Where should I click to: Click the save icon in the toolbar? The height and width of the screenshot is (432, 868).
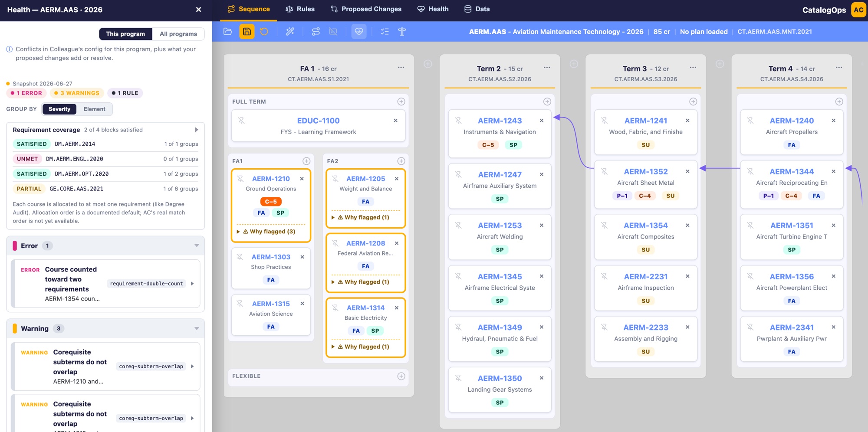pos(247,32)
